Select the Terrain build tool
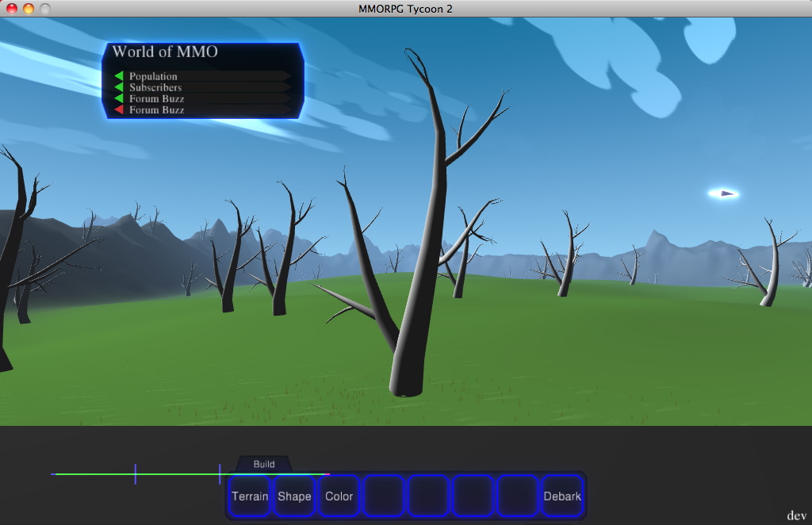 (x=250, y=496)
